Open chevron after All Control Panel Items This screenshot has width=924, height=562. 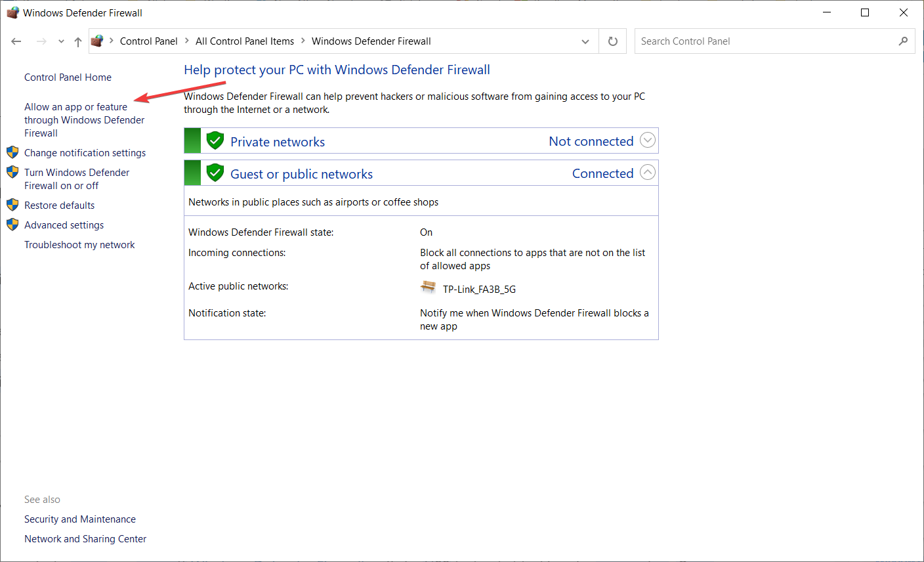tap(303, 41)
